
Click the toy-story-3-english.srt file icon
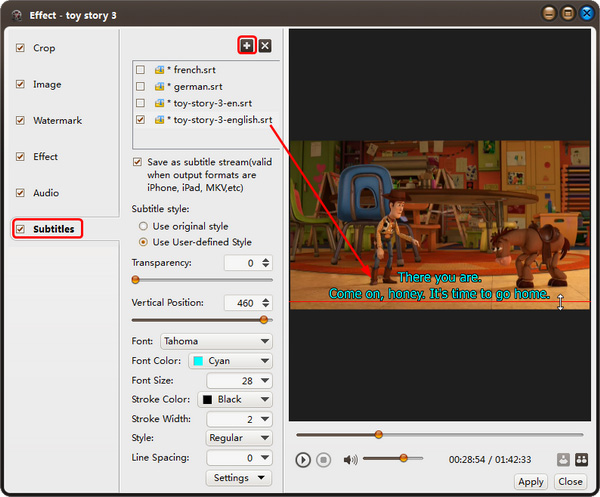click(x=159, y=120)
